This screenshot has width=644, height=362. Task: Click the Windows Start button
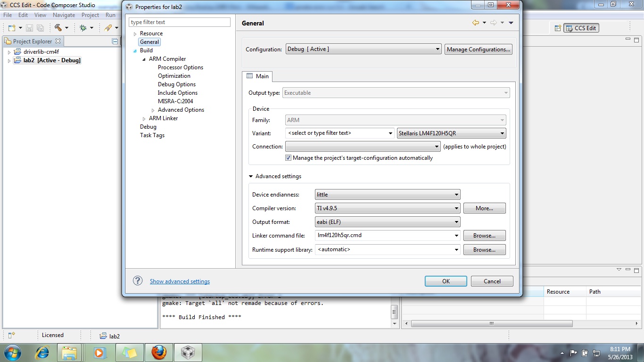pos(12,352)
